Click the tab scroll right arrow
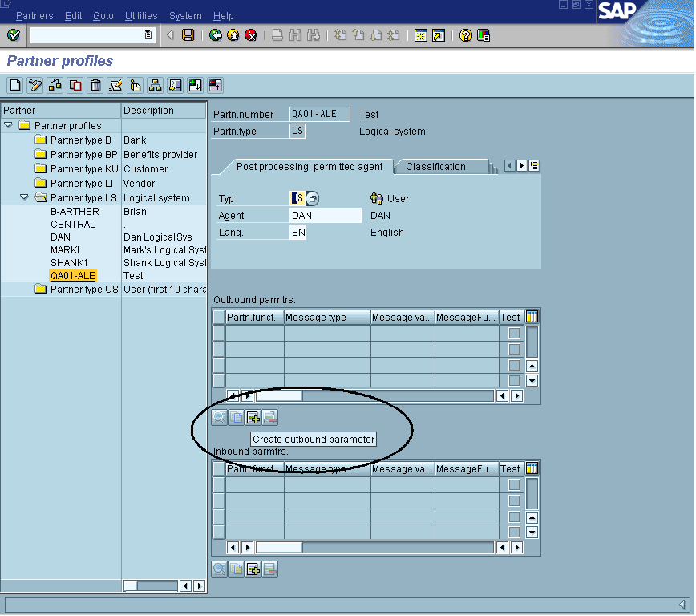Viewport: 696px width, 616px height. [522, 166]
